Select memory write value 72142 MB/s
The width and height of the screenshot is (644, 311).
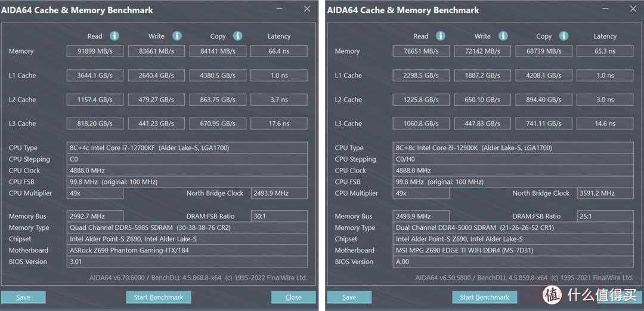(x=482, y=51)
